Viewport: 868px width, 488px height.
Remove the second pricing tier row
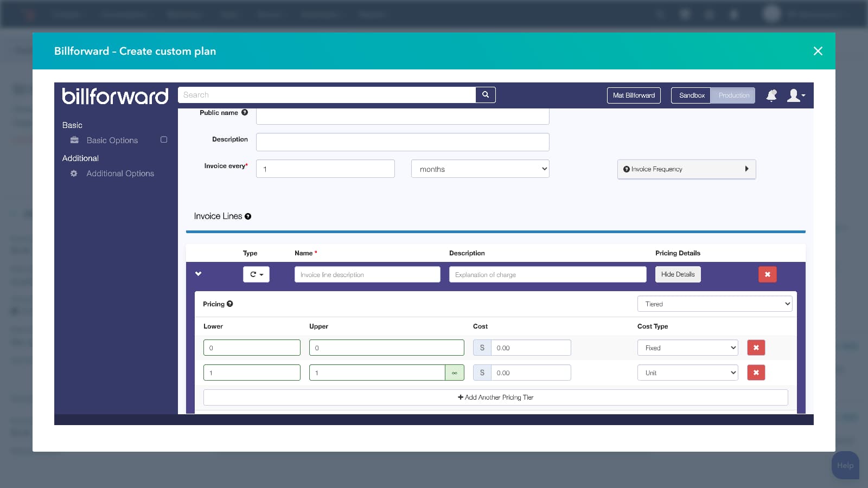coord(756,373)
